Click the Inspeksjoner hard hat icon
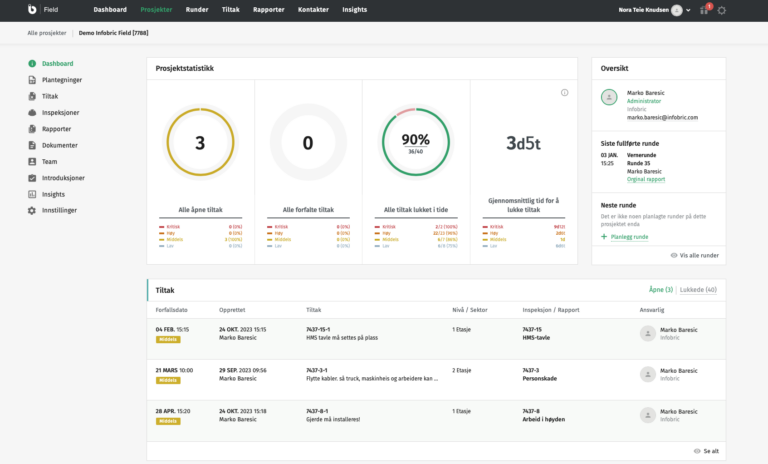The image size is (768, 464). [32, 113]
